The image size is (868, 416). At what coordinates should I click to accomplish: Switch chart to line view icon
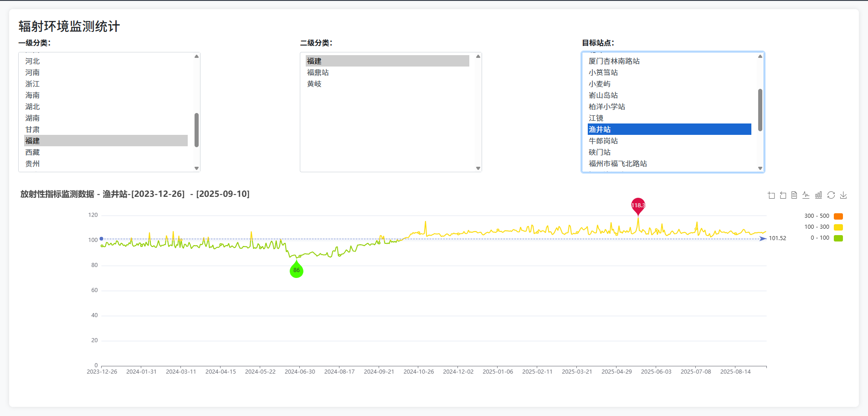(x=806, y=195)
